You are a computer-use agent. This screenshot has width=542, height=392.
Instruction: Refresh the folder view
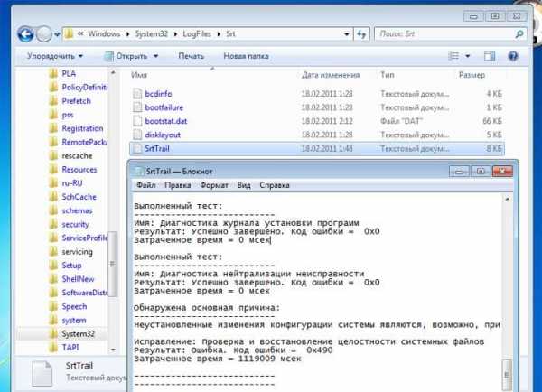361,34
